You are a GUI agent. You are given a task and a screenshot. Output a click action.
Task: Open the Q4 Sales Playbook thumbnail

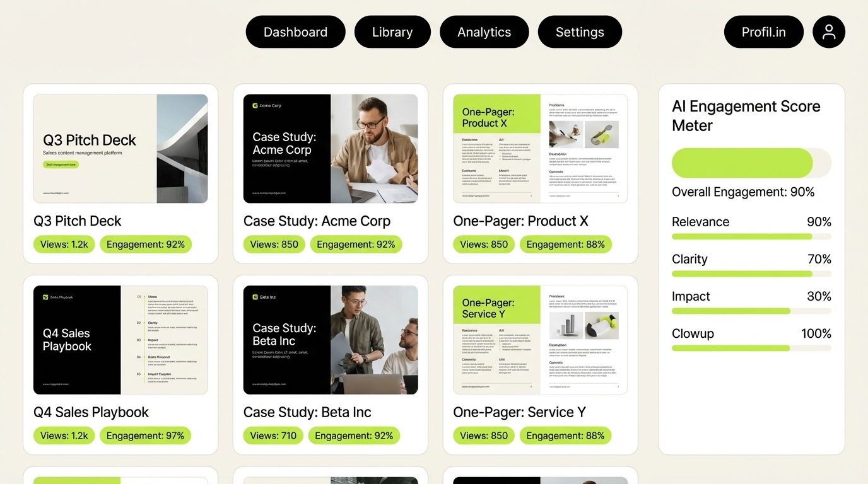(120, 339)
